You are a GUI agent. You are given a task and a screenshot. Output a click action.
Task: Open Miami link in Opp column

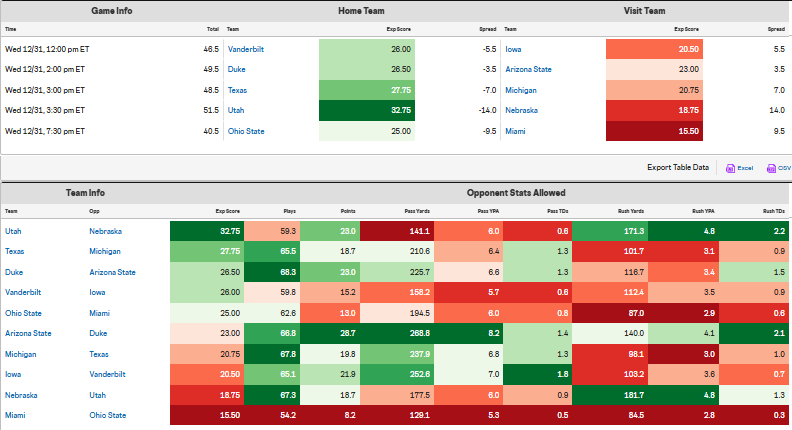pyautogui.click(x=99, y=313)
